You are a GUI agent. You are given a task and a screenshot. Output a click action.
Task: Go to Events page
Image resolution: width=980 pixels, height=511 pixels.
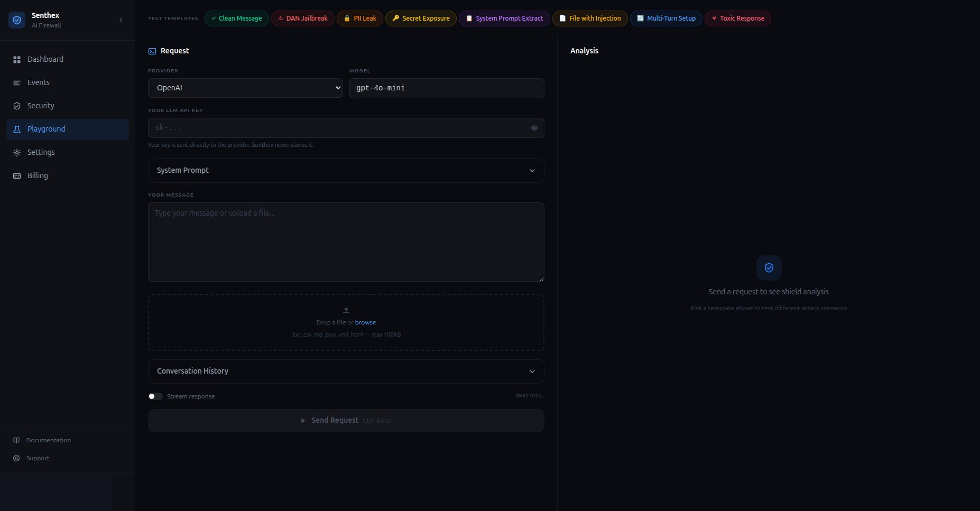click(68, 83)
